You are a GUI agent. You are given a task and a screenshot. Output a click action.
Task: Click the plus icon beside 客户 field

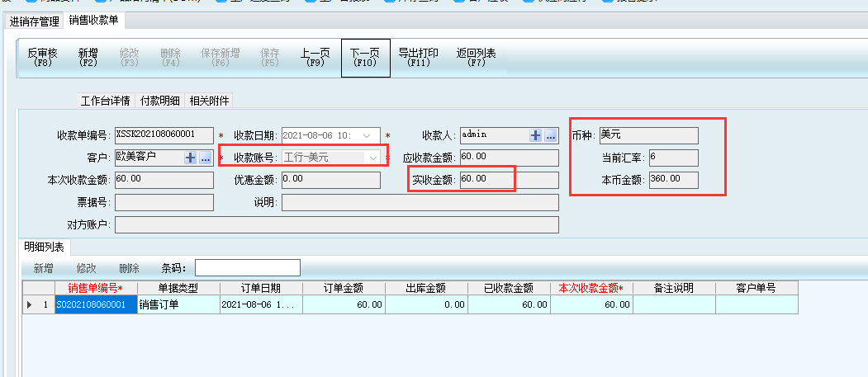(x=190, y=158)
